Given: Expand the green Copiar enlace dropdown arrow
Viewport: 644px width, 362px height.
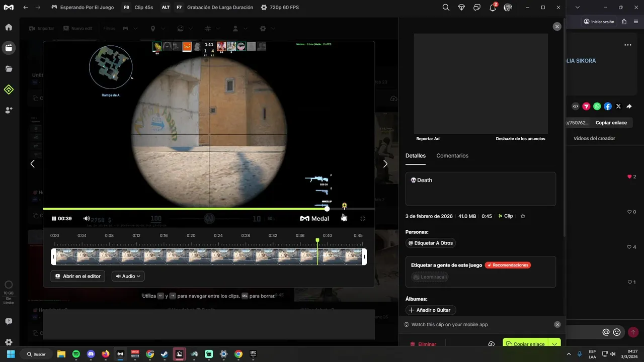Looking at the screenshot, I should pos(554,344).
